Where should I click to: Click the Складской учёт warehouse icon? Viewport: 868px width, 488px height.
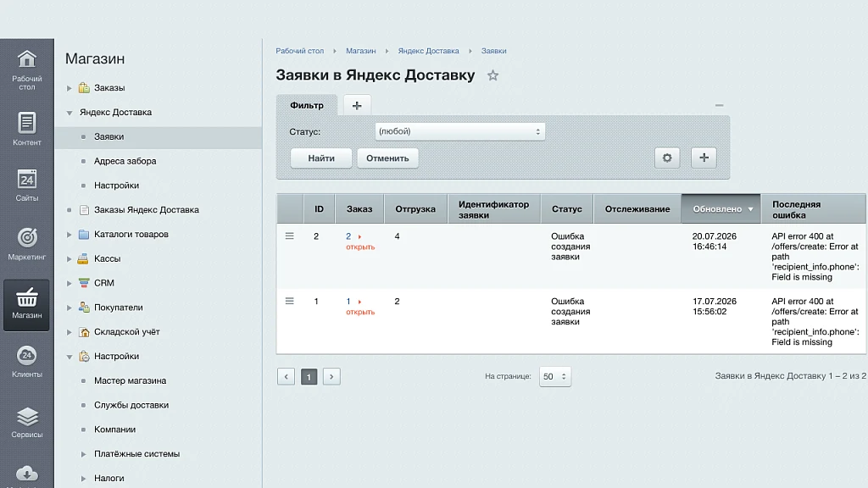84,332
